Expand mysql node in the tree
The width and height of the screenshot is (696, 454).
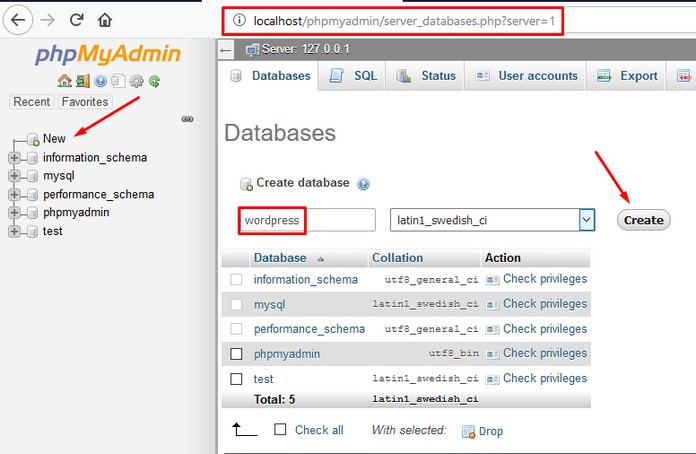tap(14, 176)
